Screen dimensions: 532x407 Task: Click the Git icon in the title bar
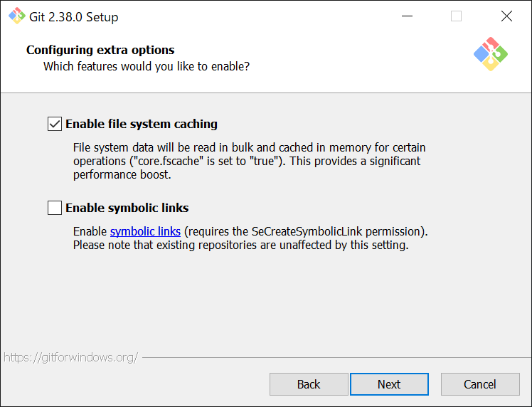(x=16, y=16)
